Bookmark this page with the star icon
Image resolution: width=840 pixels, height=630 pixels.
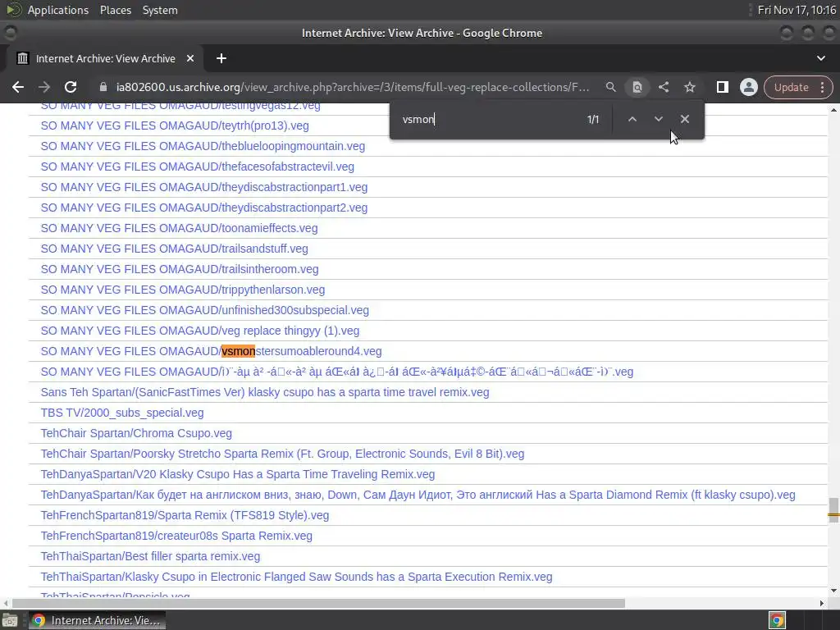coord(689,87)
